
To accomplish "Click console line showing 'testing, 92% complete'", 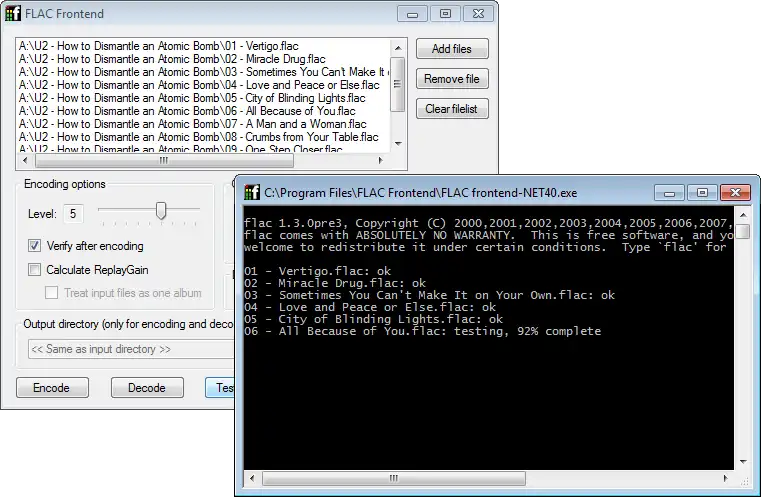I will 423,331.
